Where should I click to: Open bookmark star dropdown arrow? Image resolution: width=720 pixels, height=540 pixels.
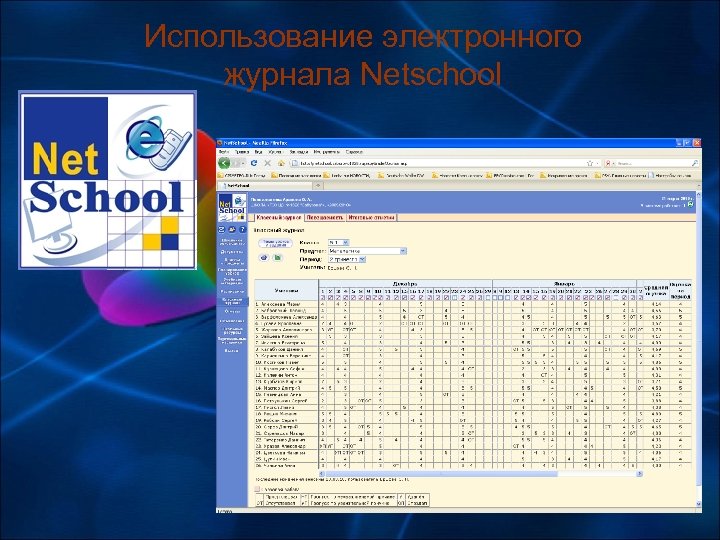coord(597,163)
